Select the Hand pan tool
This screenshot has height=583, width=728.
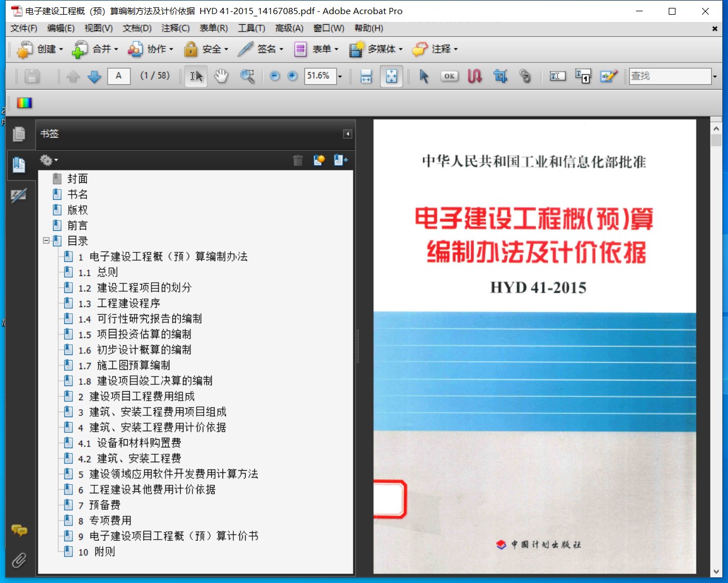221,76
